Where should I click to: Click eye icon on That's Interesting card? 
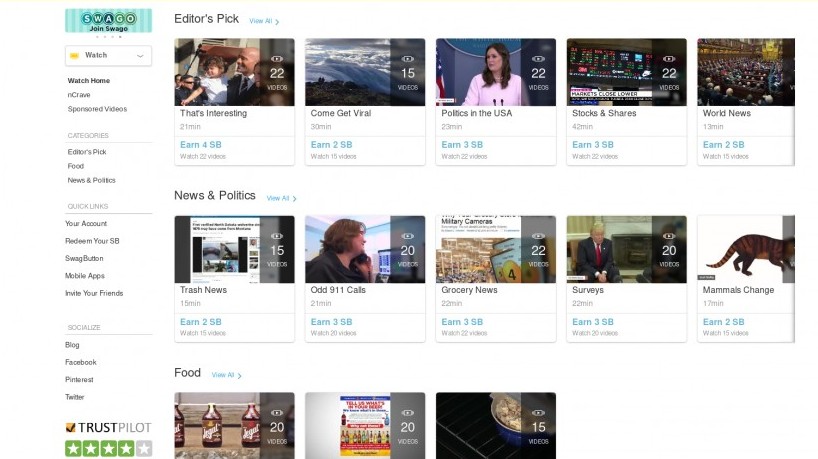(277, 59)
